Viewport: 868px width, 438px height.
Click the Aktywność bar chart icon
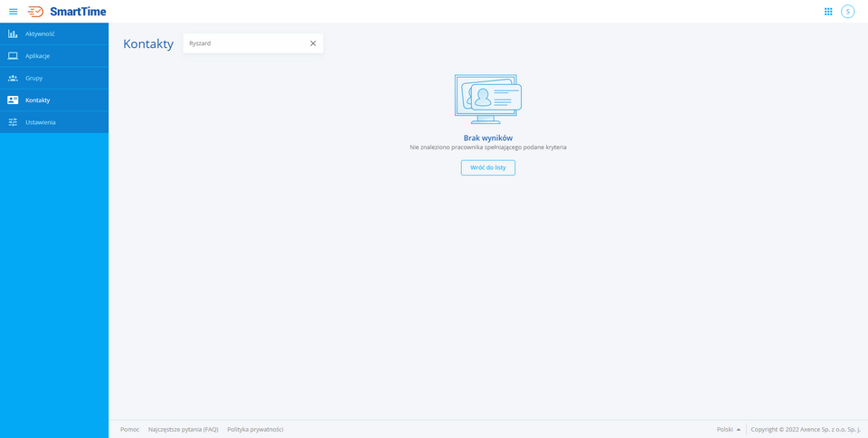[x=13, y=33]
